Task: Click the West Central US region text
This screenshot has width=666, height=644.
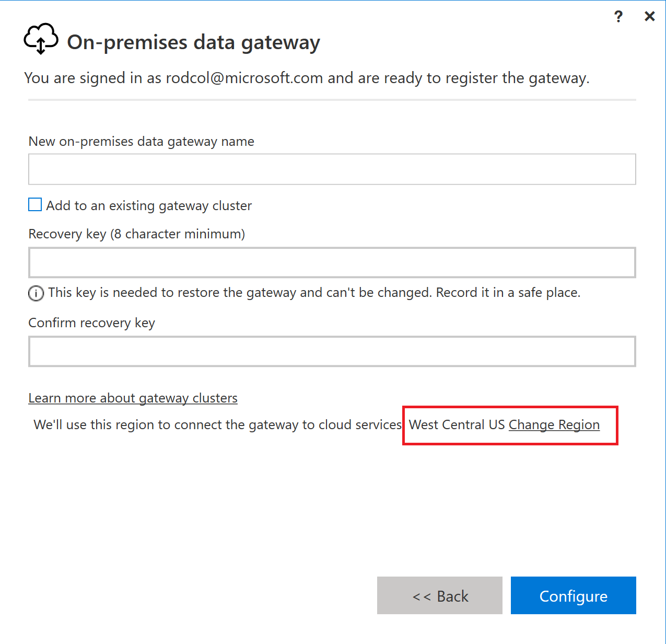Action: tap(457, 425)
